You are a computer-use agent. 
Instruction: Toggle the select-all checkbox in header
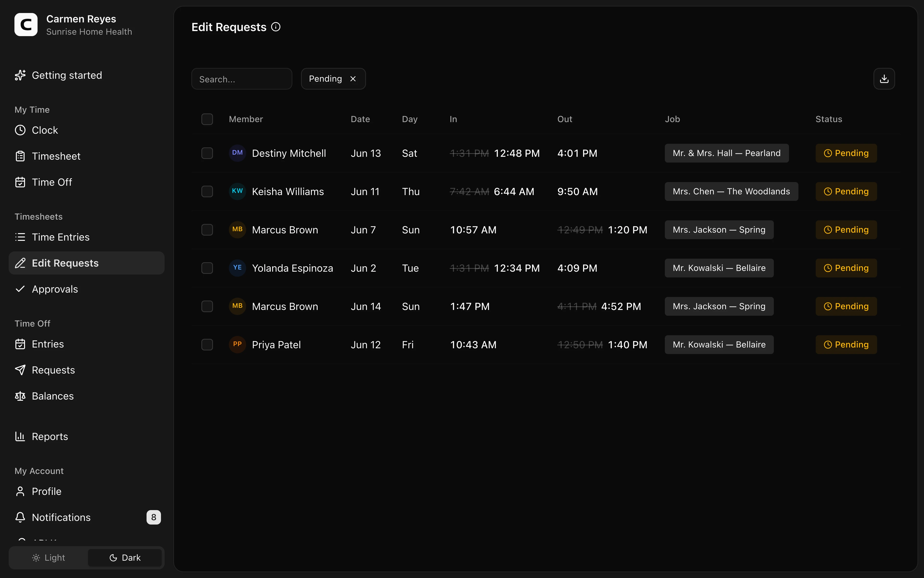(207, 119)
